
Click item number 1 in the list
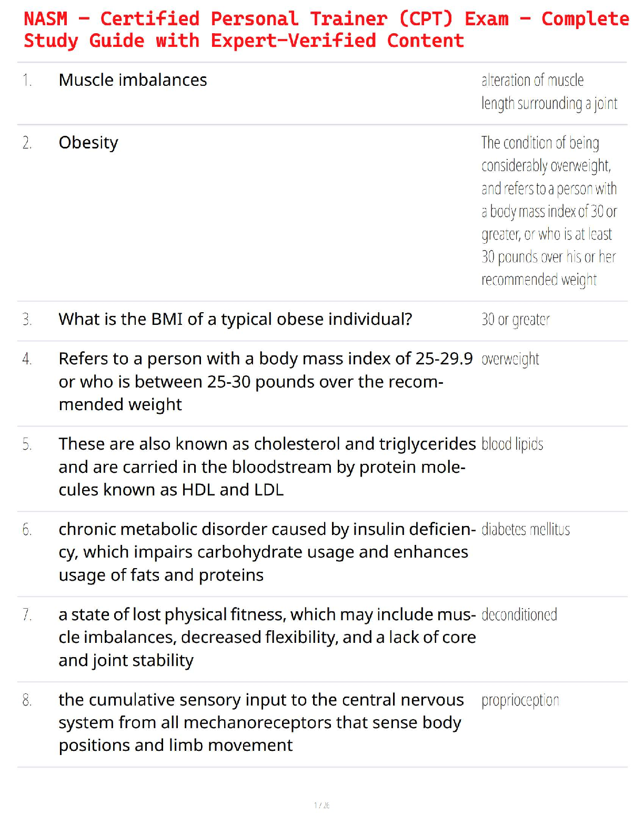[x=27, y=81]
